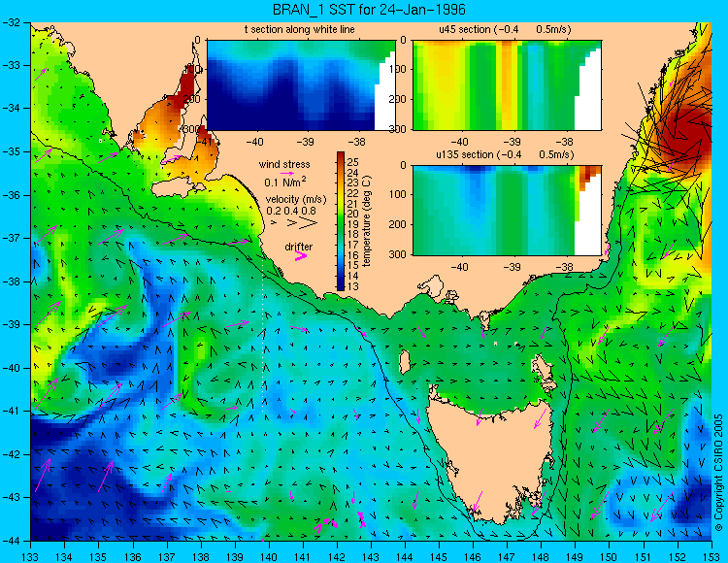
Task: Click the 't section along white line' label
Action: 300,29
